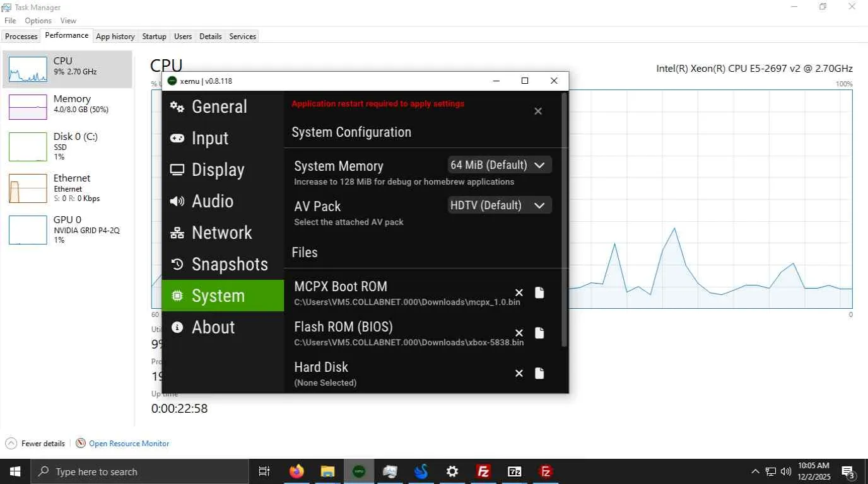Click the xbox-5838.bin file path text
Screen dimensions: 868x484
[409, 343]
